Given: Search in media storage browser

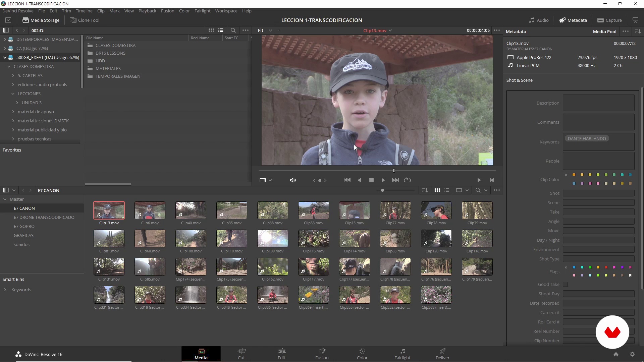Looking at the screenshot, I should pos(233,30).
